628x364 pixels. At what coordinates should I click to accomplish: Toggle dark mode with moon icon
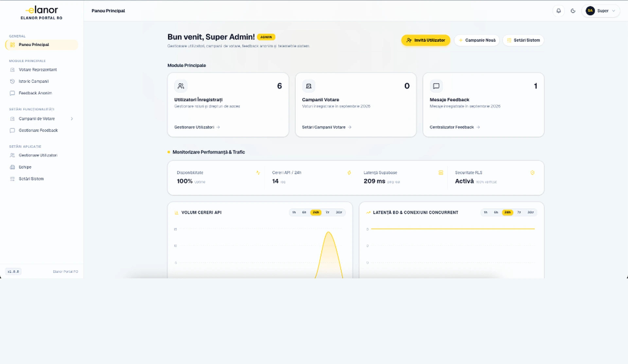[x=573, y=11]
